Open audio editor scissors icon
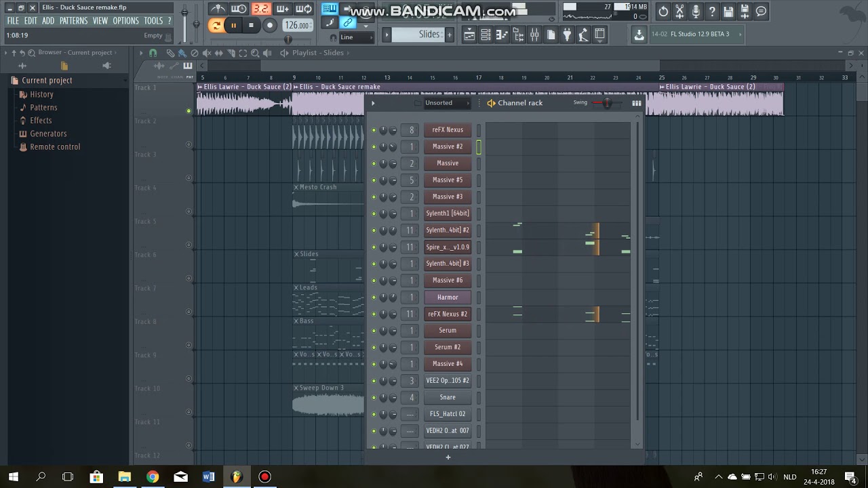The height and width of the screenshot is (488, 868). point(679,12)
